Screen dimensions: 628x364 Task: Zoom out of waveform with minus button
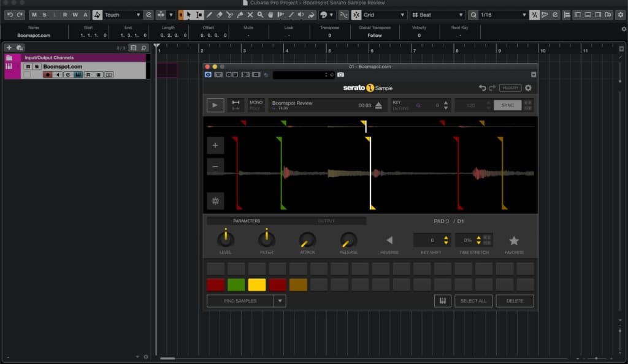[x=215, y=167]
